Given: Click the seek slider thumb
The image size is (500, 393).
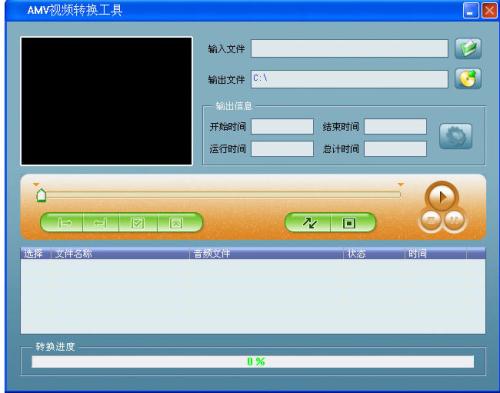Looking at the screenshot, I should 41,195.
